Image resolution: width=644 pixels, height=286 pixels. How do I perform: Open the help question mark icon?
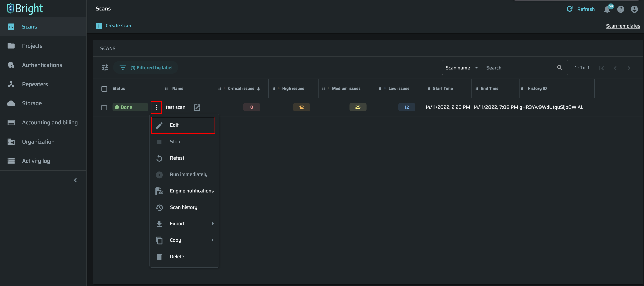(x=621, y=9)
